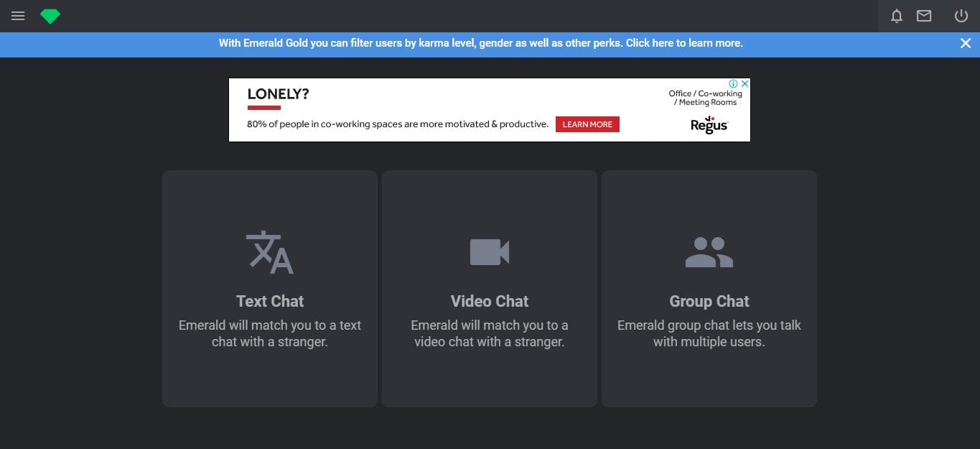Select the Video Chat heading
980x449 pixels.
(x=490, y=301)
